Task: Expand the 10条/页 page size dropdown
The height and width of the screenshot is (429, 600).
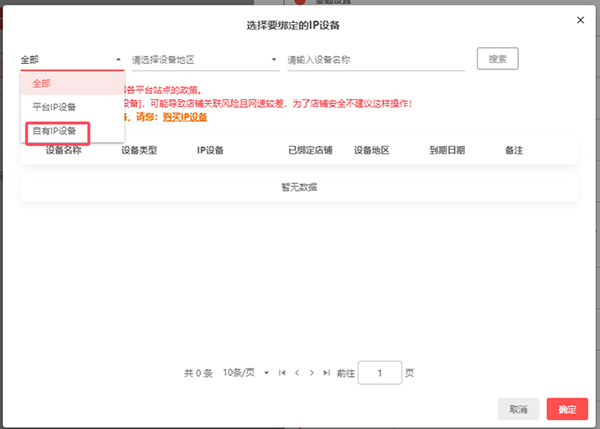Action: tap(246, 373)
